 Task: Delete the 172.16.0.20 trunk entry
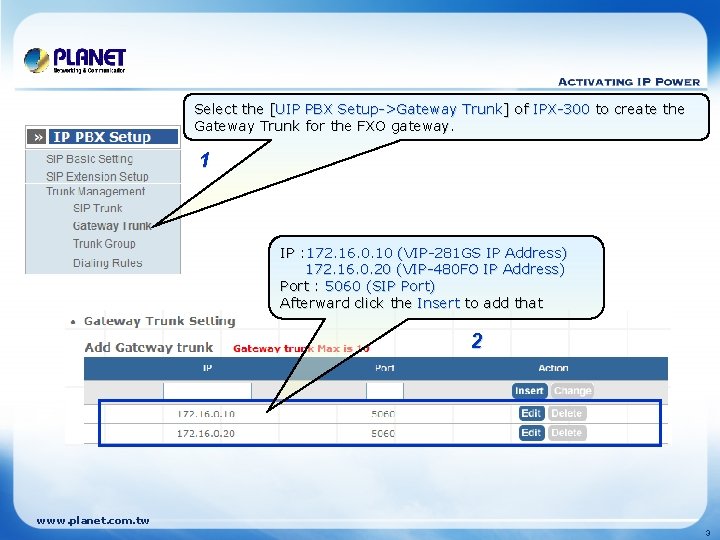click(567, 433)
